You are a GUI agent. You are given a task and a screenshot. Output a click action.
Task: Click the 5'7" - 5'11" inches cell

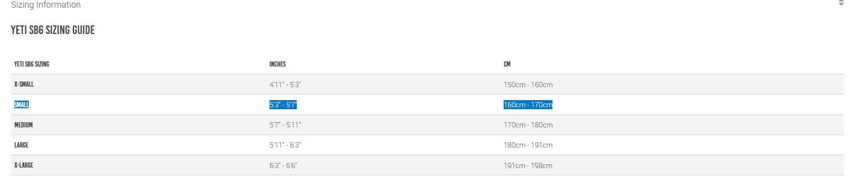[x=285, y=125]
